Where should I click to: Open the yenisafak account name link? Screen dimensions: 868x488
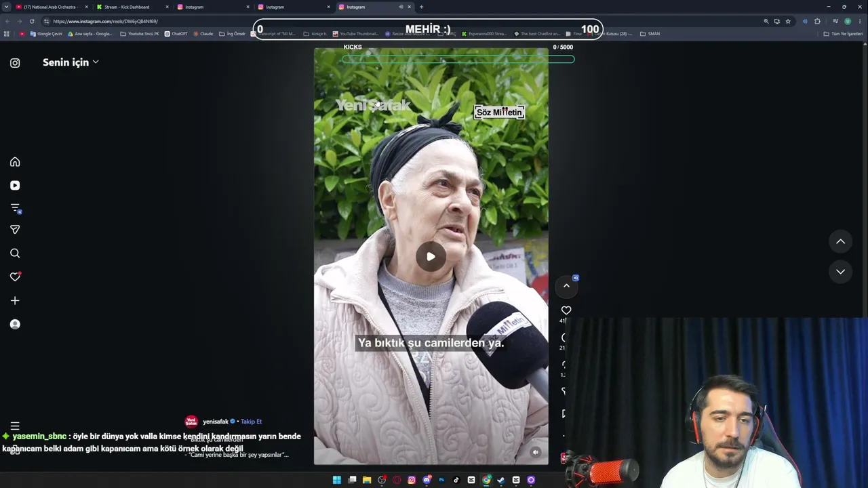(x=216, y=422)
